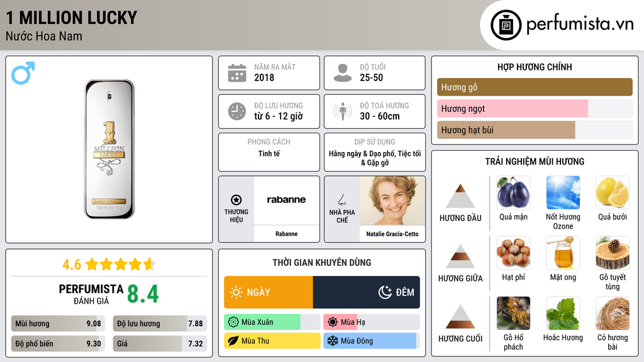The image size is (644, 362).
Task: Click the 4.6 star rating number
Action: pos(72,265)
